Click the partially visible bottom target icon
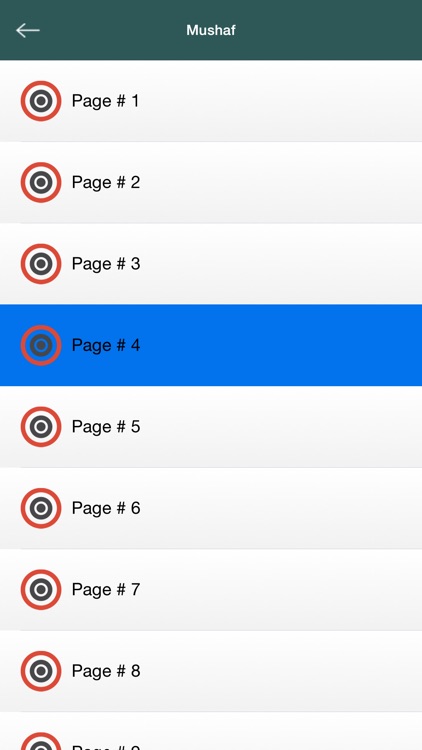This screenshot has width=422, height=750. point(41,741)
